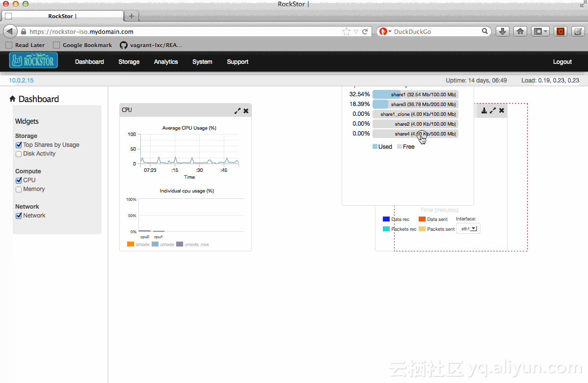Image resolution: width=588 pixels, height=383 pixels.
Task: Click the 18.39% share usage value
Action: pos(359,104)
